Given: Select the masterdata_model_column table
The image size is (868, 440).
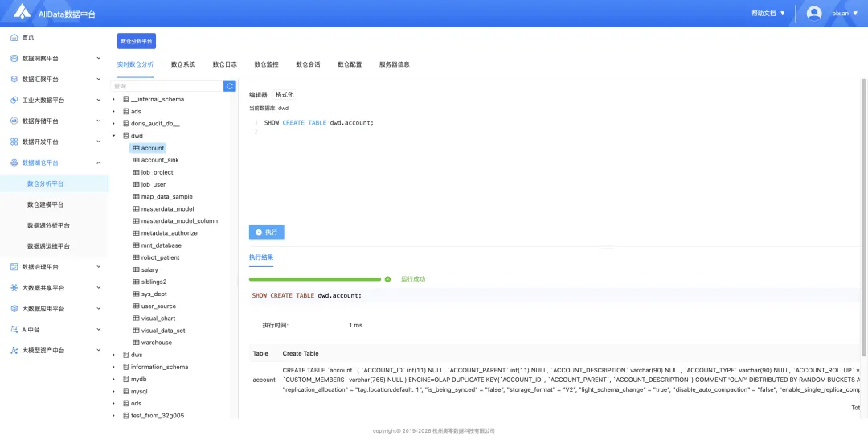Looking at the screenshot, I should click(179, 220).
